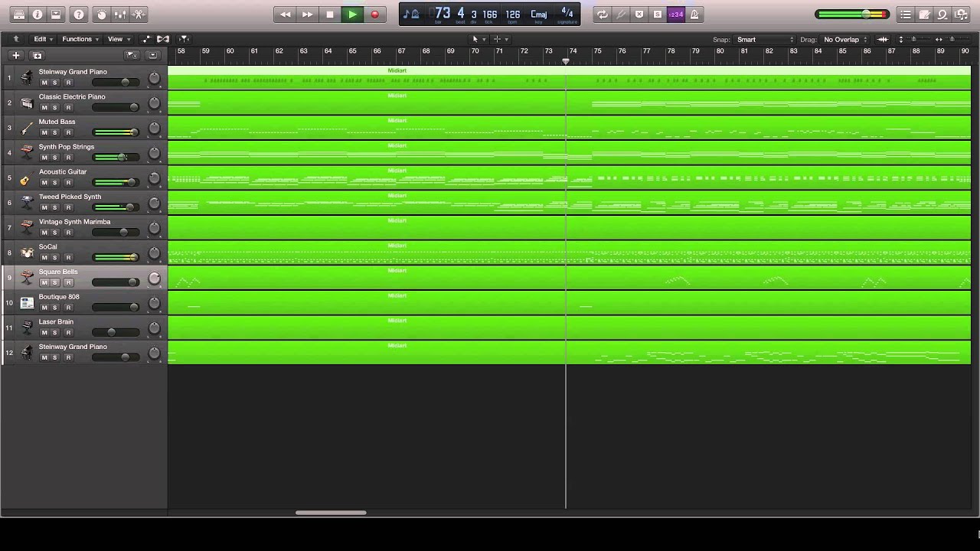The width and height of the screenshot is (980, 551).
Task: Open global tracks configuration menu
Action: [132, 56]
